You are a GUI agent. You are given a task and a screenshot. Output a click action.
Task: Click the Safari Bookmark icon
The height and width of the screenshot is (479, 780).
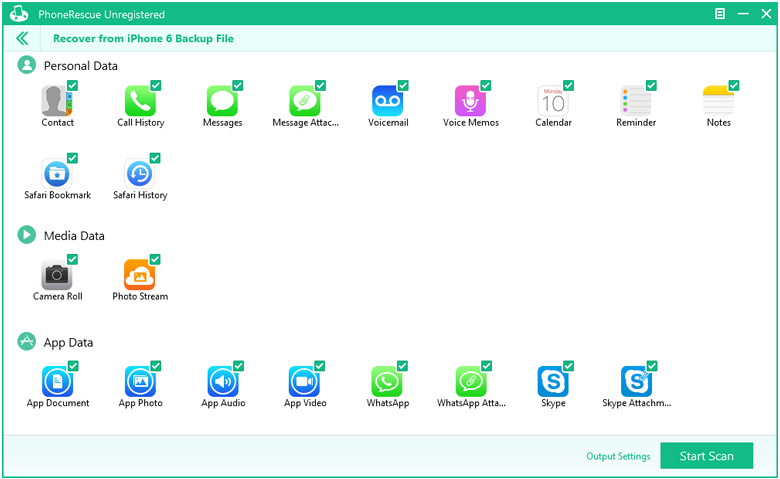56,174
